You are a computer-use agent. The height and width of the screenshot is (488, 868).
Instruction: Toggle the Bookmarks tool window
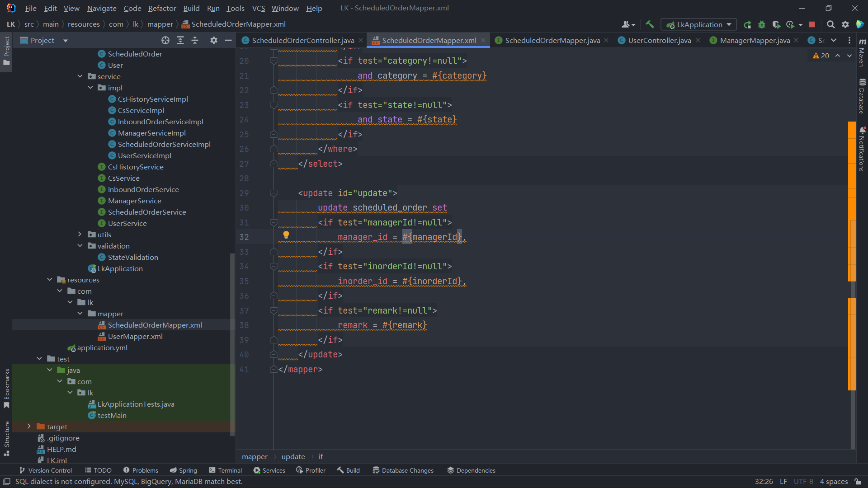coord(6,389)
